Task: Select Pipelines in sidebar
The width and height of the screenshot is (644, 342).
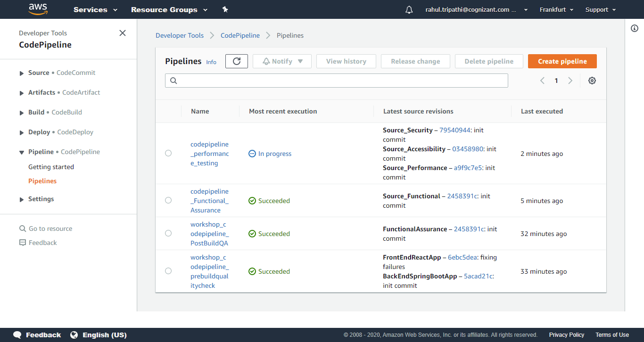Action: 42,181
